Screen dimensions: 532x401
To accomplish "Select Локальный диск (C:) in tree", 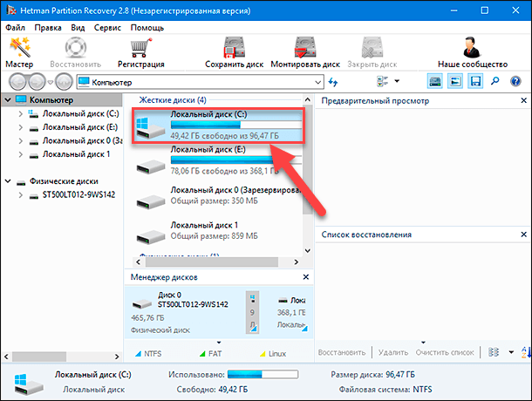I will (x=81, y=113).
